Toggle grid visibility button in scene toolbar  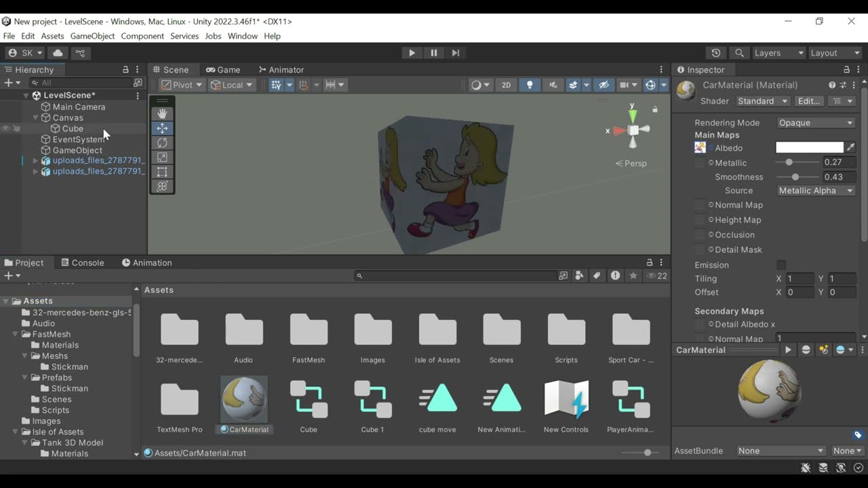click(x=276, y=85)
